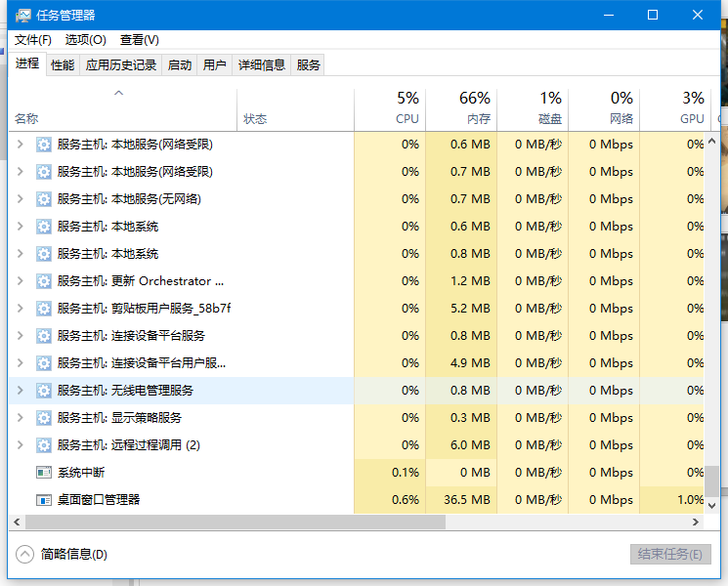Expand 服务主机: 剪贴板用户服务_58b7f row
Screen dimensions: 728x586
20,309
